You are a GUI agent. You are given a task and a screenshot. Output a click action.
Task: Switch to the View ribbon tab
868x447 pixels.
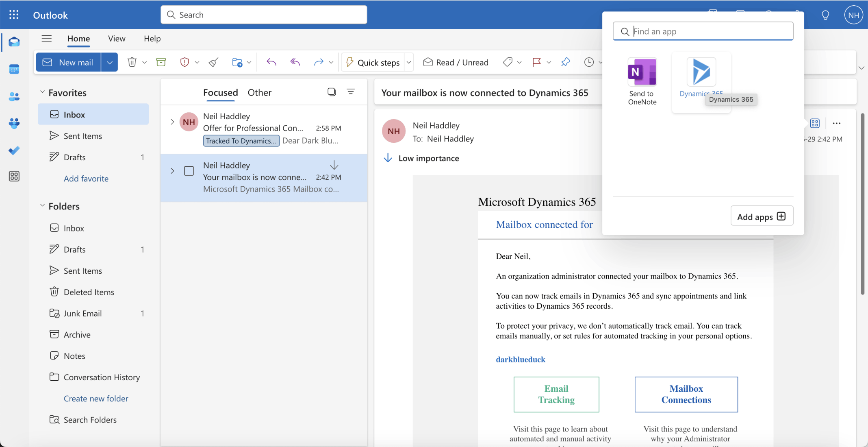click(117, 39)
